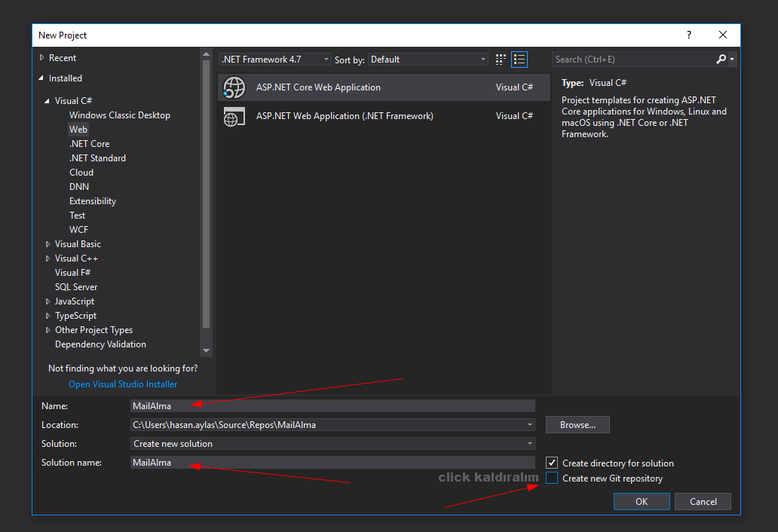Select ASP.NET Core Web Application template
Screen dimensions: 778x532
(384, 87)
